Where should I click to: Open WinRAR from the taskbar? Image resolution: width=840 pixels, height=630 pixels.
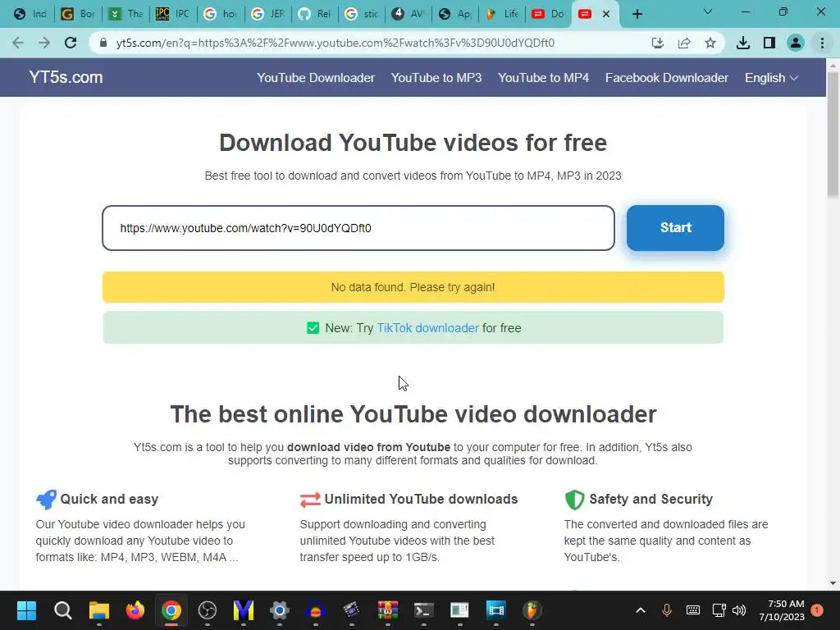click(x=387, y=610)
